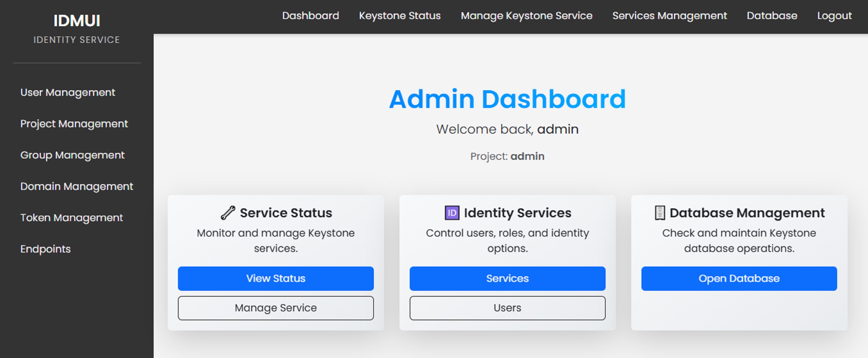This screenshot has height=358, width=868.
Task: Select Services Management in the top bar
Action: coord(669,15)
